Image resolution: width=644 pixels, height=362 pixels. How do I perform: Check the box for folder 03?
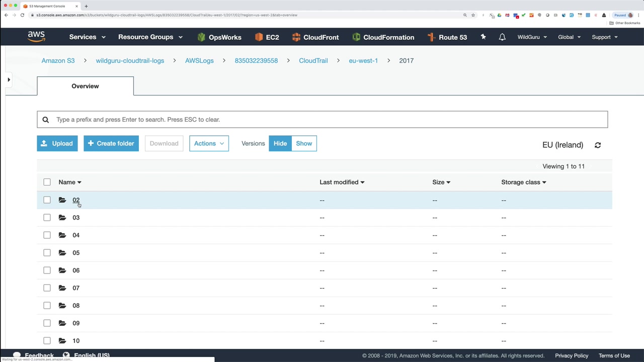coord(47,218)
